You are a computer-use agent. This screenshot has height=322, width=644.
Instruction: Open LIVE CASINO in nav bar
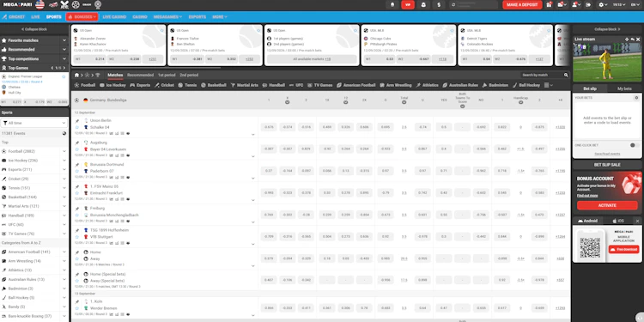click(x=114, y=17)
